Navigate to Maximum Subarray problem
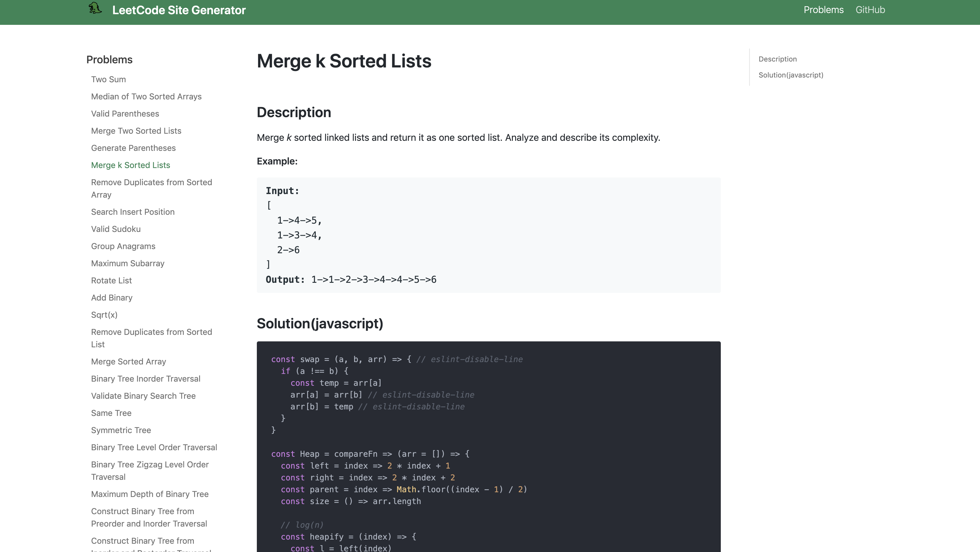980x552 pixels. pos(127,263)
